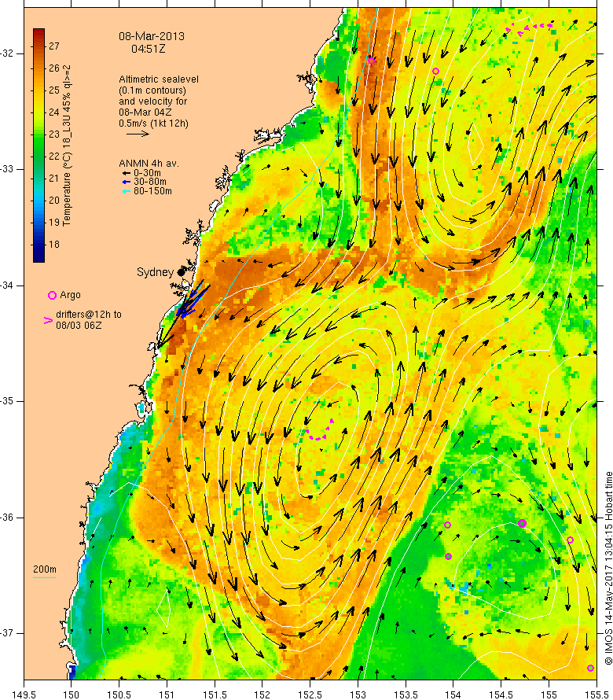Click the 154 longitude axis label

pyautogui.click(x=453, y=694)
